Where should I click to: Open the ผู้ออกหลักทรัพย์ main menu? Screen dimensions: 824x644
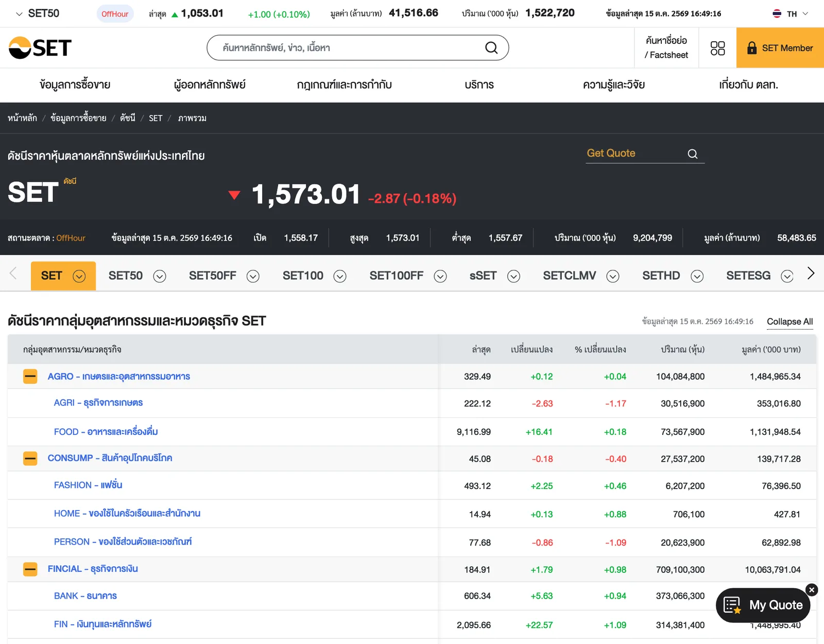point(210,84)
